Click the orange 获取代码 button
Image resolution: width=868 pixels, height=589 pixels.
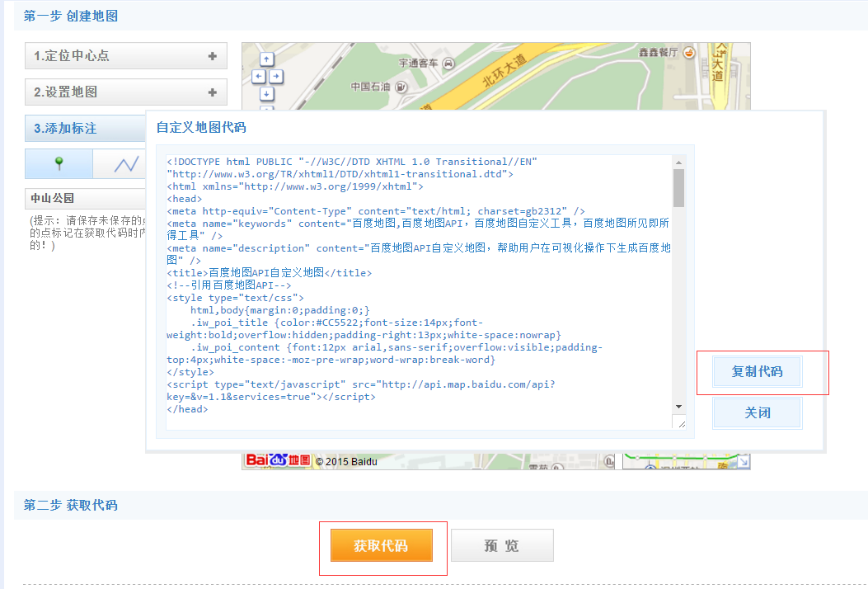pos(382,546)
